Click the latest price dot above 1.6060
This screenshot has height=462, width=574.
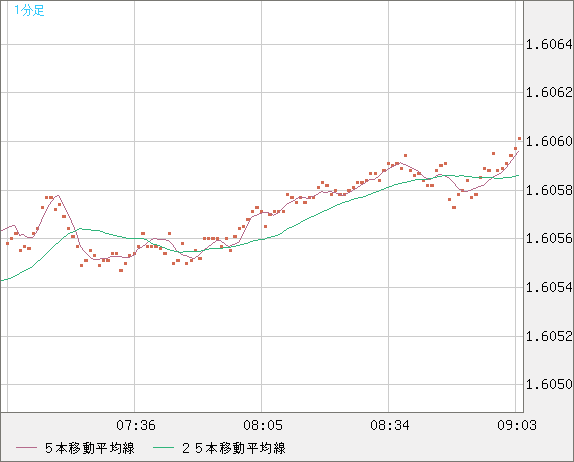[x=519, y=138]
